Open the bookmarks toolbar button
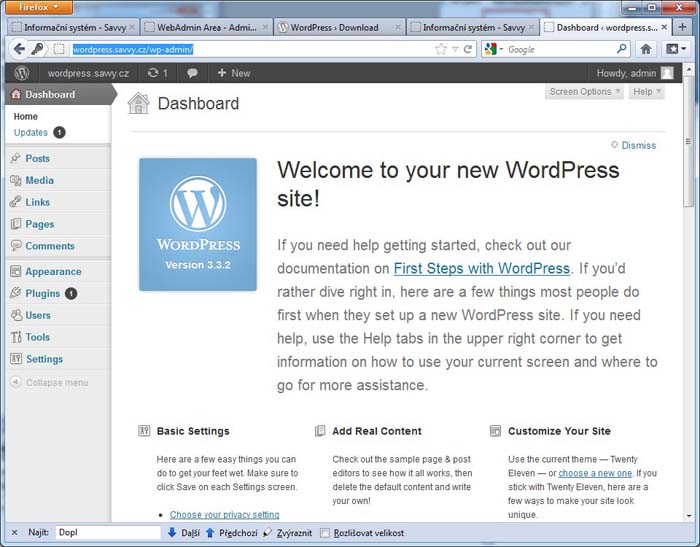700x547 pixels. coord(676,49)
